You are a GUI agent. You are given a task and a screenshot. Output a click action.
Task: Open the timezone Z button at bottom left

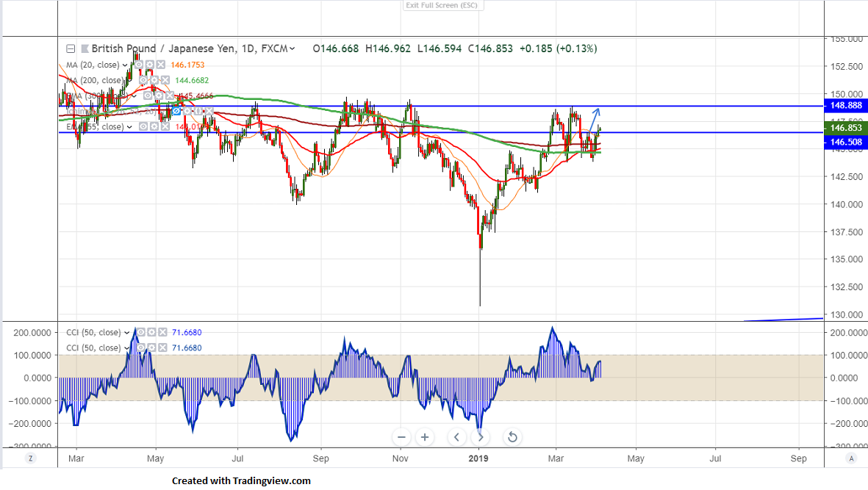click(x=30, y=458)
